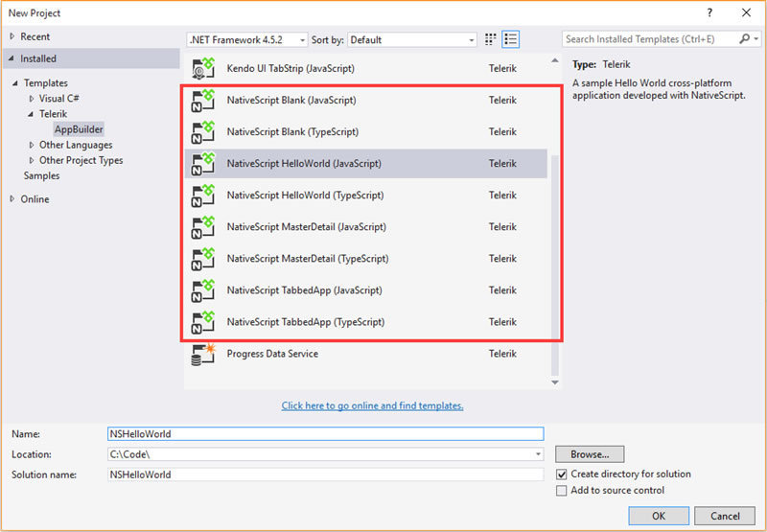Select the Telerik tree label
The height and width of the screenshot is (532, 767).
[54, 114]
